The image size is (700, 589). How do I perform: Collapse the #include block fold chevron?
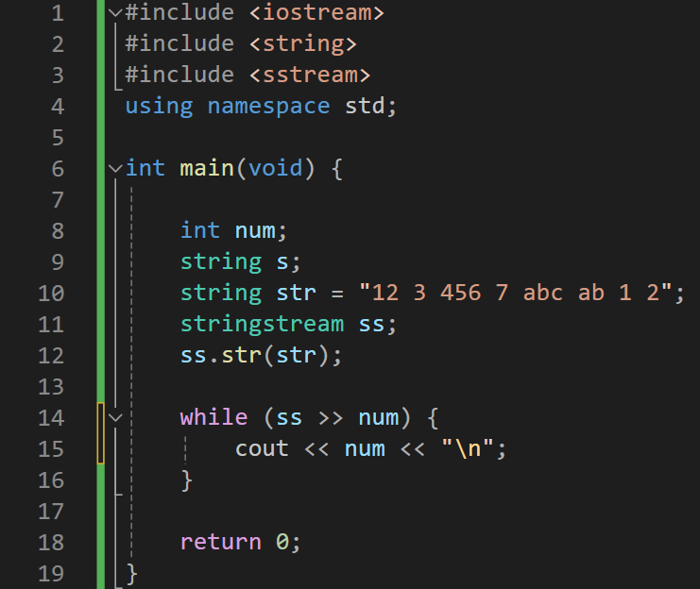(x=115, y=12)
